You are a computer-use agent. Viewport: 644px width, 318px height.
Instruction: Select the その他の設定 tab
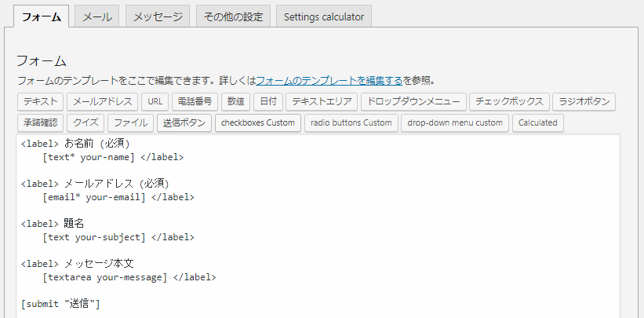tap(233, 16)
